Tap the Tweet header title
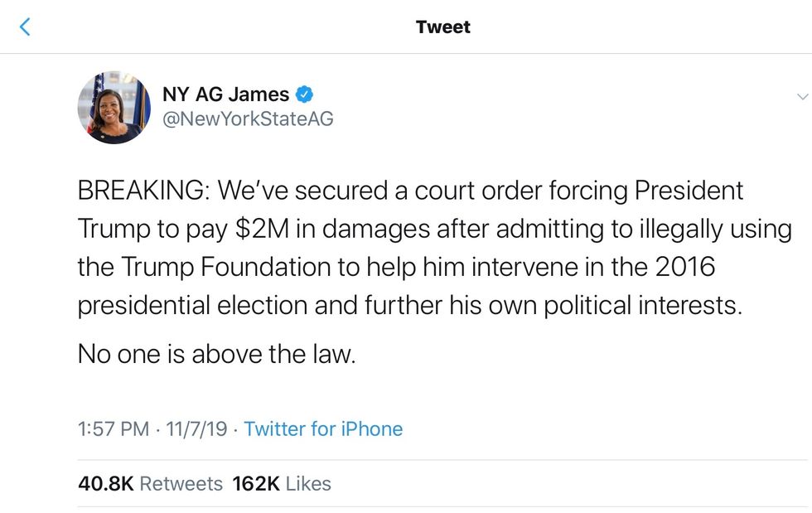Viewport: 812px width, 513px height. (x=443, y=27)
